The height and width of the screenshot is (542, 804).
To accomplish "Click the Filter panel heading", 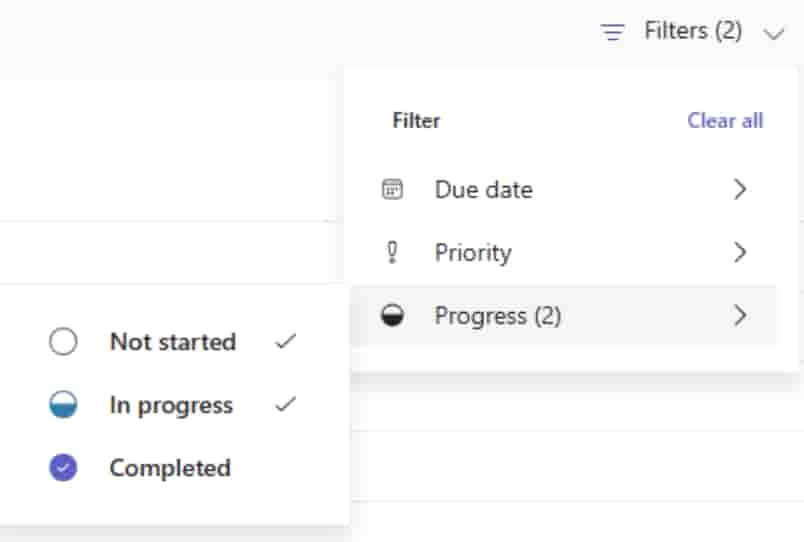I will click(416, 121).
